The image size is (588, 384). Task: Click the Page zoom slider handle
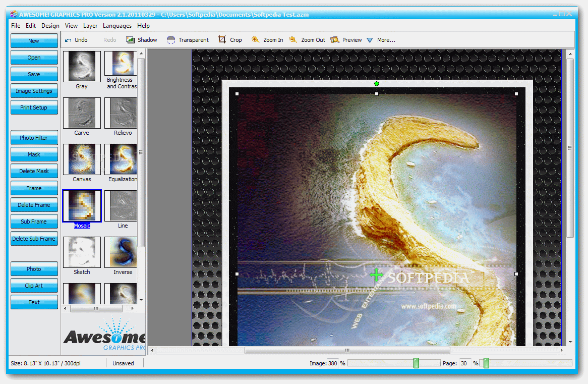[x=486, y=363]
